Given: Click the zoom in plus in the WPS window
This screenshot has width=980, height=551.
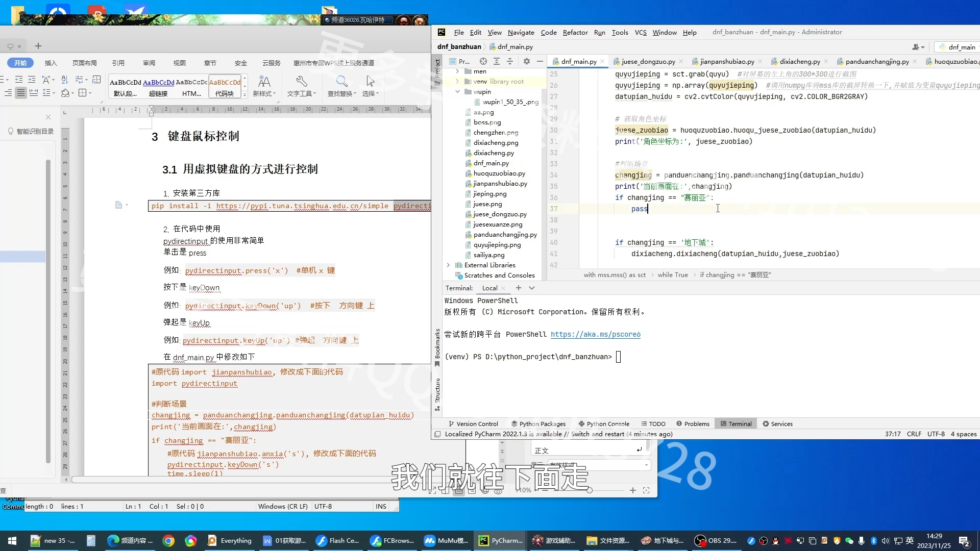Looking at the screenshot, I should pos(633,490).
